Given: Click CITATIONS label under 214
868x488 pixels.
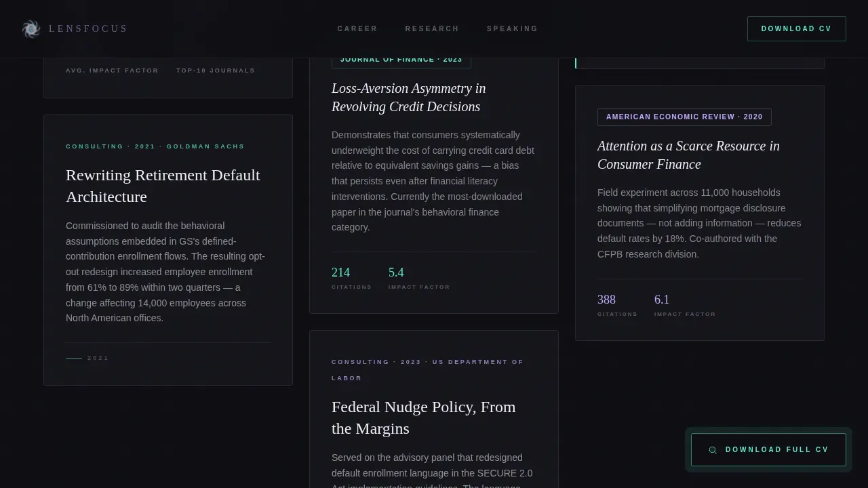Looking at the screenshot, I should (x=351, y=287).
